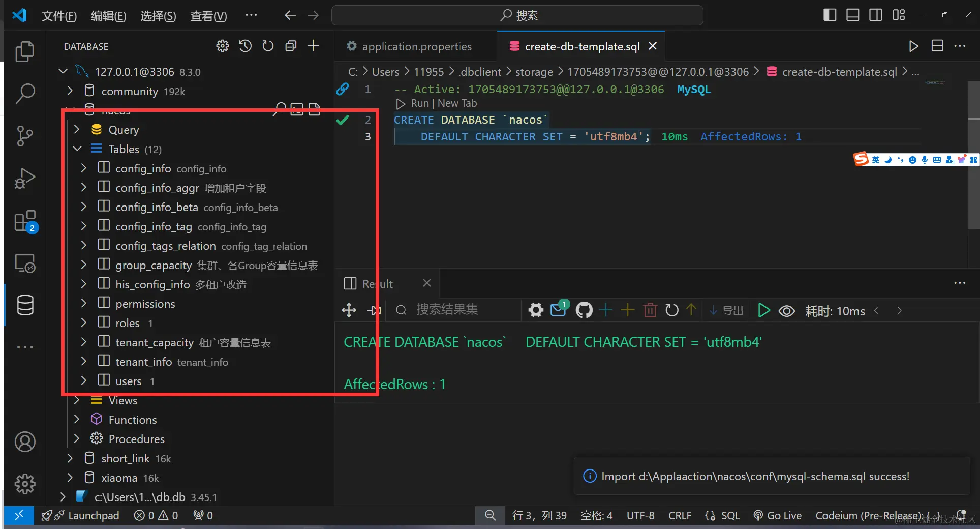Click the CRLF line ending indicator

[680, 516]
